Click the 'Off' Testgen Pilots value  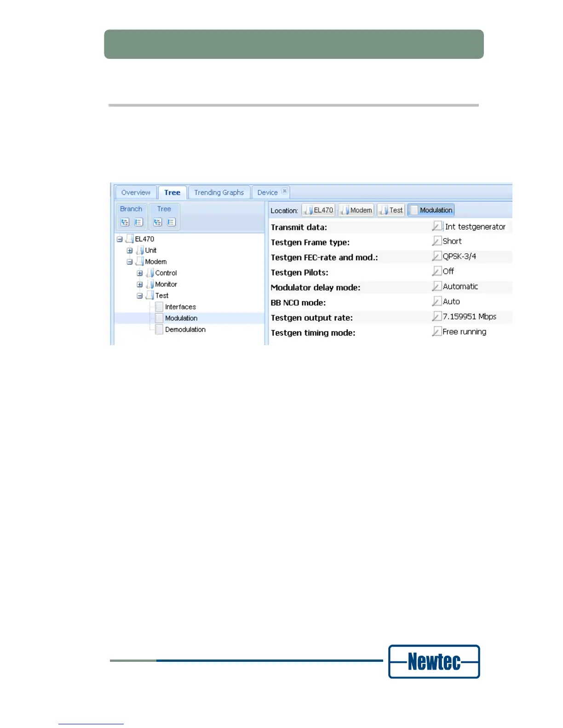click(x=448, y=271)
